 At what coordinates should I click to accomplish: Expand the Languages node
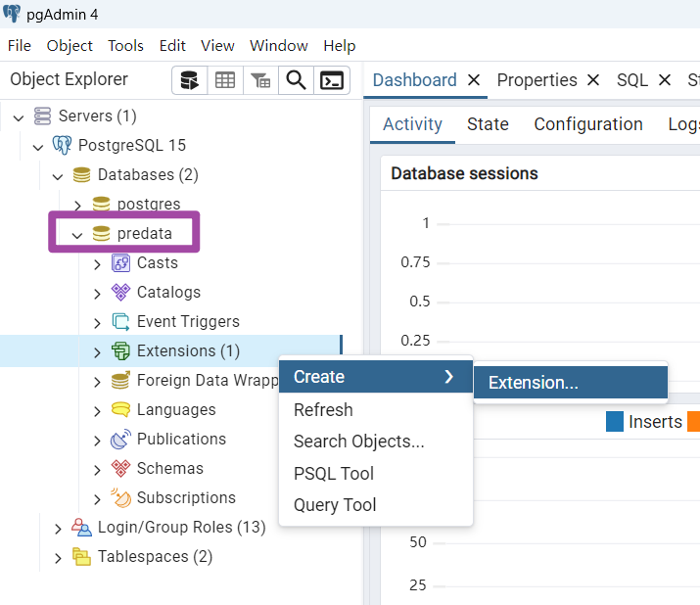tap(97, 411)
